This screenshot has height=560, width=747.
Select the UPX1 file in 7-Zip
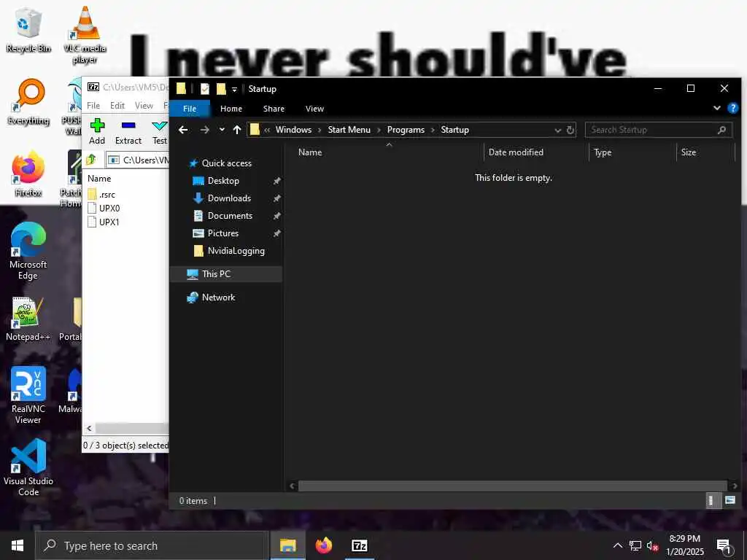[x=104, y=222]
